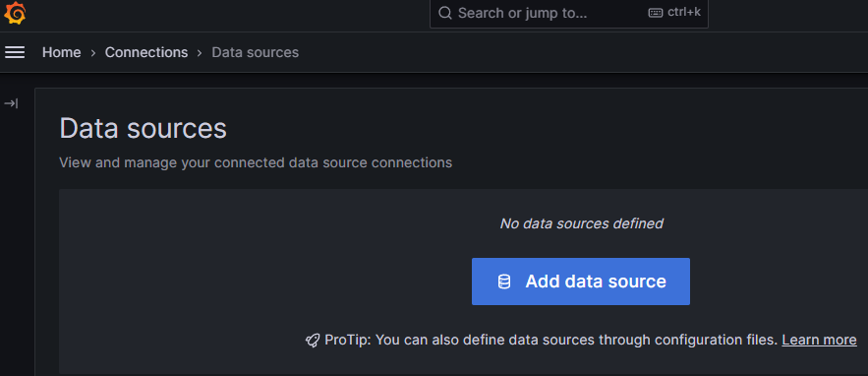Click the Data sources page heading
868x376 pixels.
click(x=143, y=129)
